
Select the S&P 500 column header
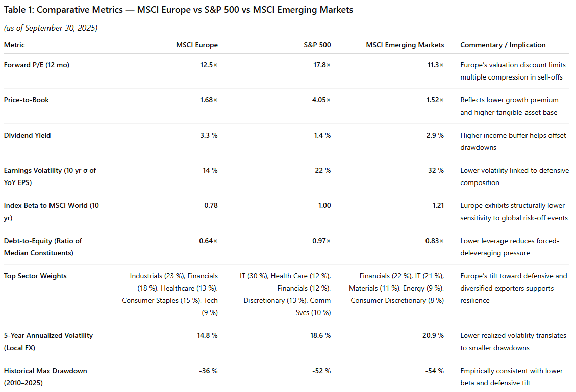tap(317, 45)
